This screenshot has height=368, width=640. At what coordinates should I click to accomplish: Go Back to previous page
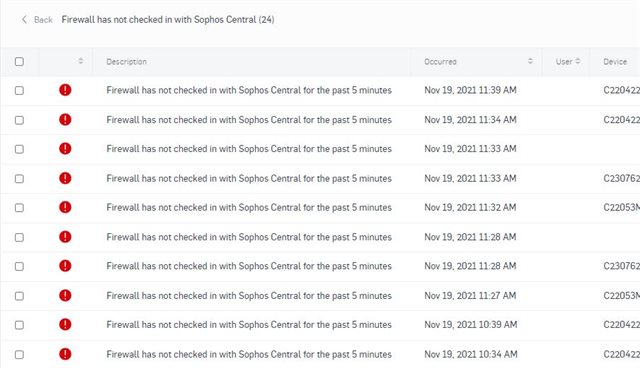(43, 20)
